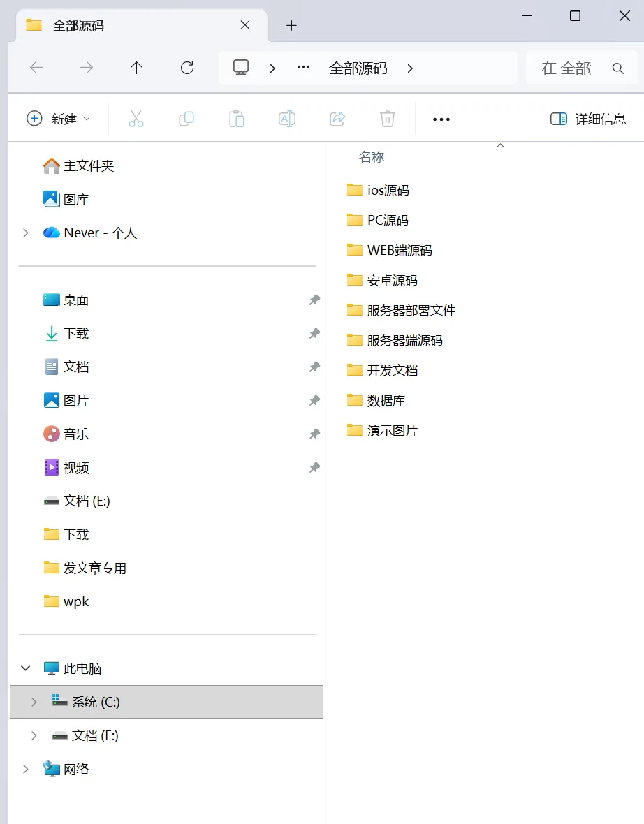
Task: Select the 全部源码 tab
Action: click(x=142, y=25)
